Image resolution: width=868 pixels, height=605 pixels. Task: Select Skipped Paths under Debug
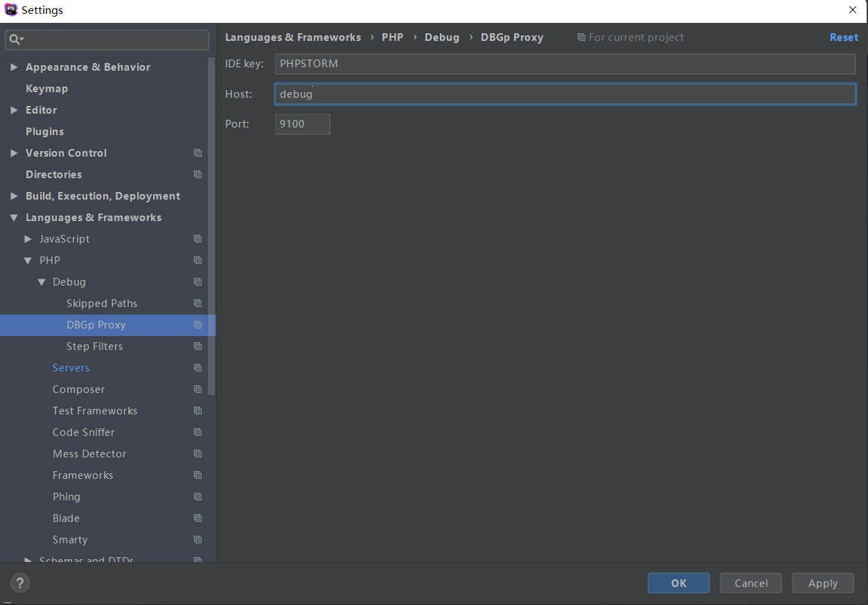(102, 304)
